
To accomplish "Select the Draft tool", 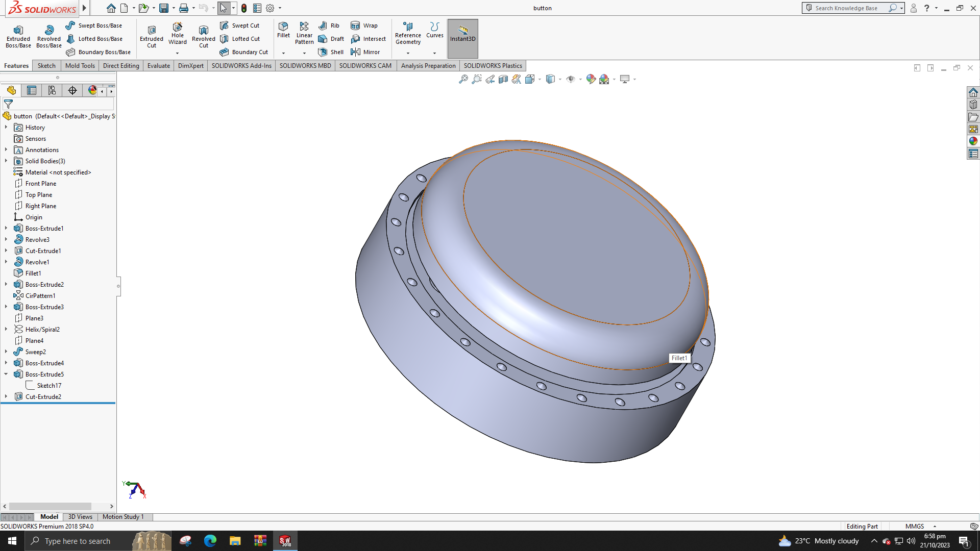I will (331, 39).
